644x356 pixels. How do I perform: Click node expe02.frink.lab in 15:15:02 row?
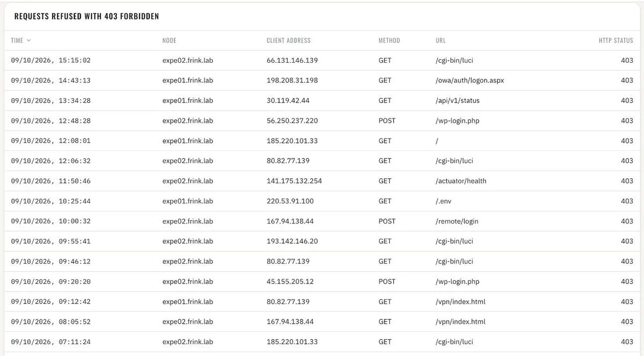click(188, 60)
